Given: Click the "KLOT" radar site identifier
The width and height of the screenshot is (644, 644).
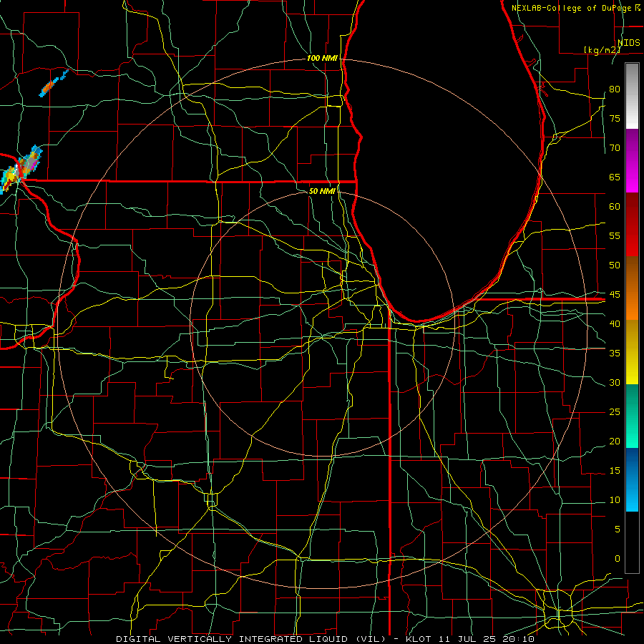Looking at the screenshot, I should click(x=418, y=639).
